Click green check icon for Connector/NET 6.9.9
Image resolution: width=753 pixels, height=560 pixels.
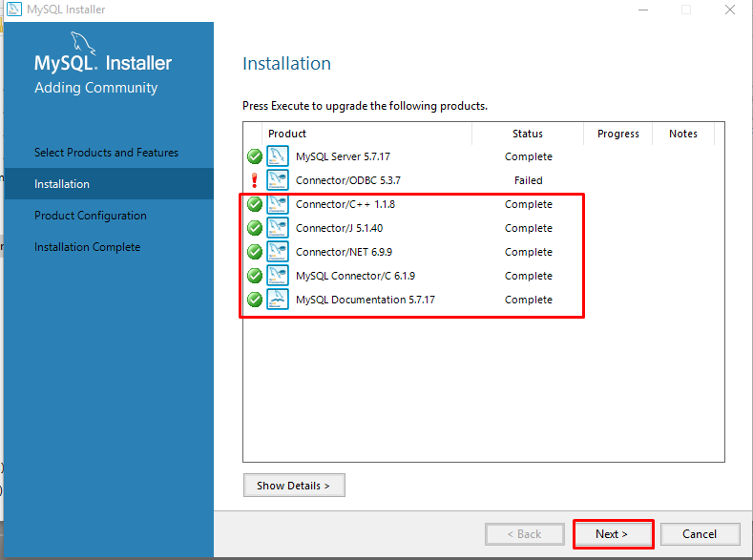coord(255,252)
